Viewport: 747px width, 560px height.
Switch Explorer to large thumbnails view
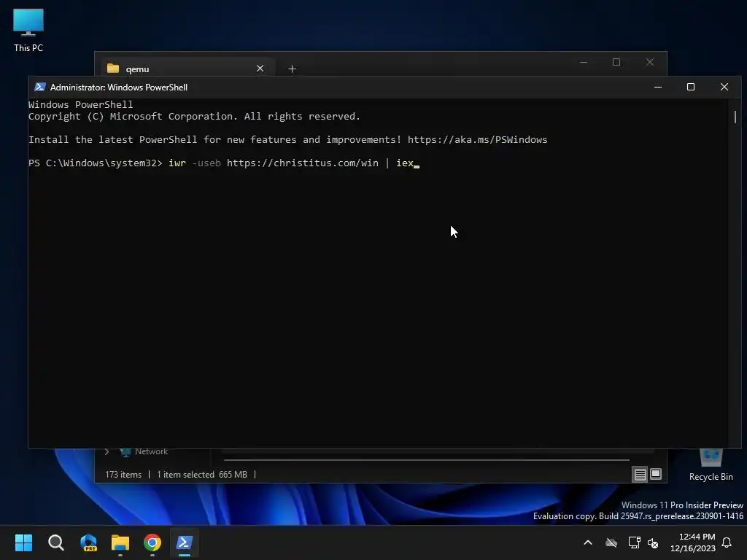pyautogui.click(x=656, y=474)
